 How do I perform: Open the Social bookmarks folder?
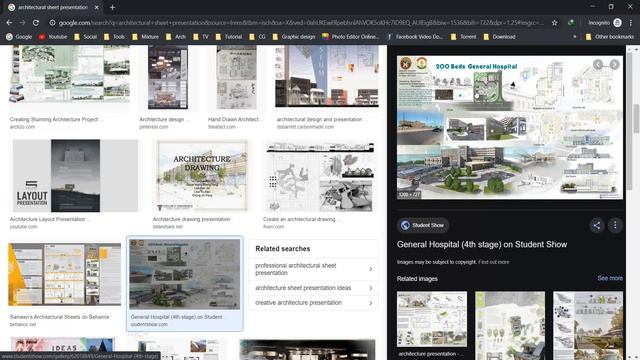85,37
